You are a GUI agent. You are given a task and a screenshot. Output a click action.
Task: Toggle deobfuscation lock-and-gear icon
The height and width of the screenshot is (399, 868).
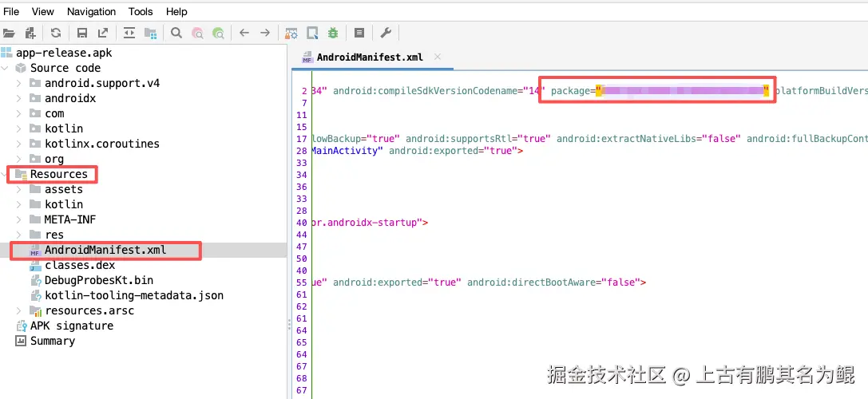click(291, 34)
